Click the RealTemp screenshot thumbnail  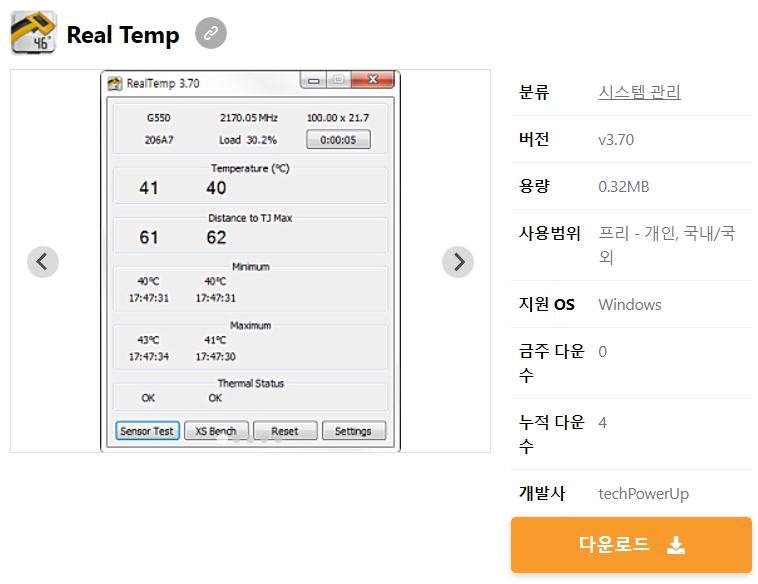pyautogui.click(x=250, y=261)
